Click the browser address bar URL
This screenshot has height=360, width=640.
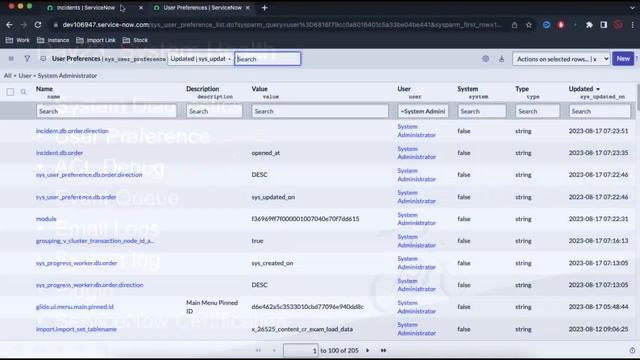point(282,25)
